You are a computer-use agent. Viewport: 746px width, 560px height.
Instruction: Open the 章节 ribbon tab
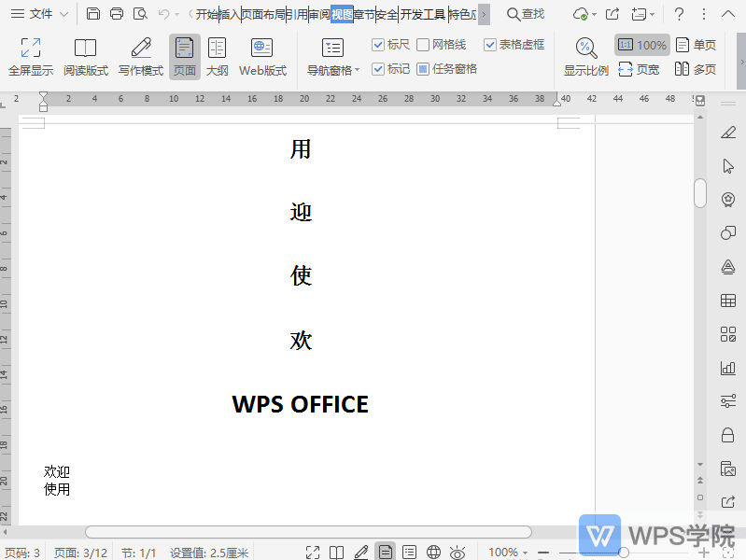pos(364,15)
